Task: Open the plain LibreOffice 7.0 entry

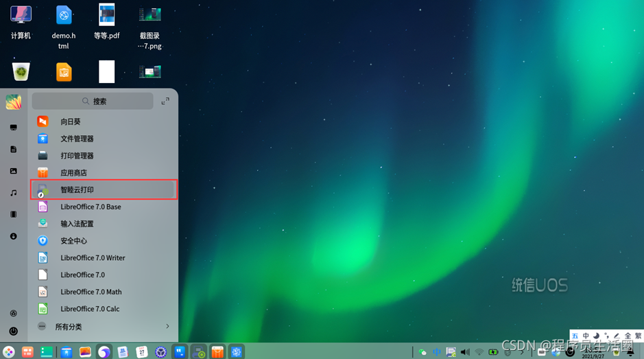Action: coord(104,275)
